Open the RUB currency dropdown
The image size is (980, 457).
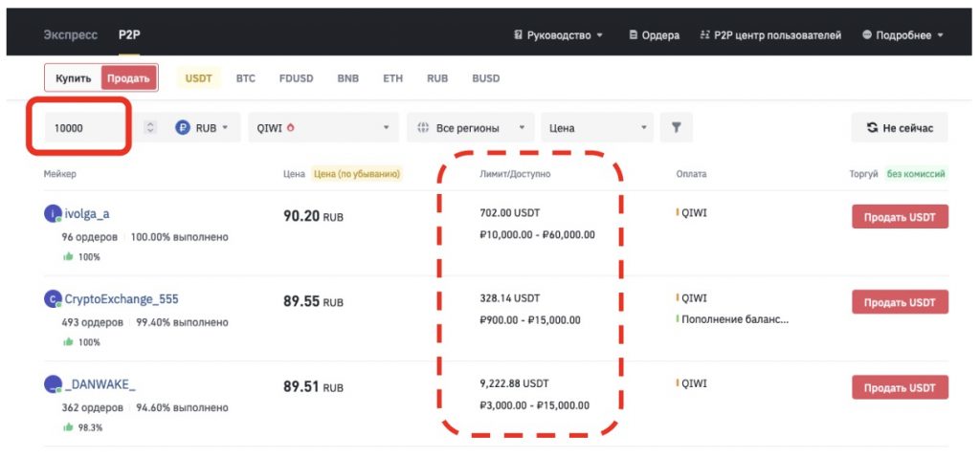point(203,127)
